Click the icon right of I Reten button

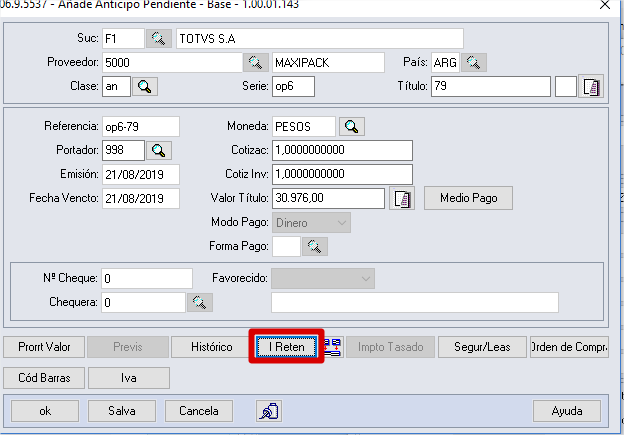point(333,347)
